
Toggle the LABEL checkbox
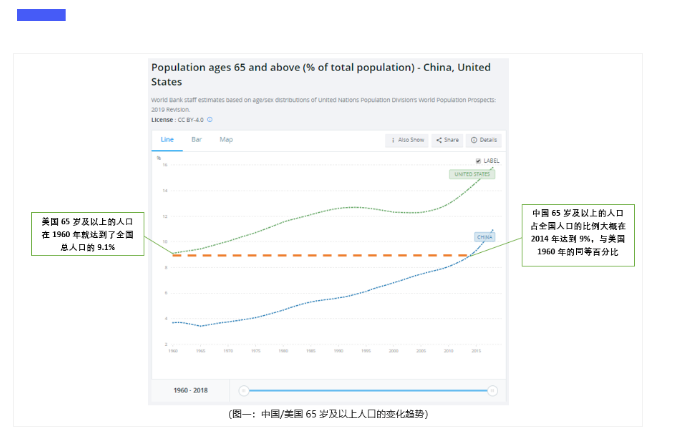(x=479, y=160)
